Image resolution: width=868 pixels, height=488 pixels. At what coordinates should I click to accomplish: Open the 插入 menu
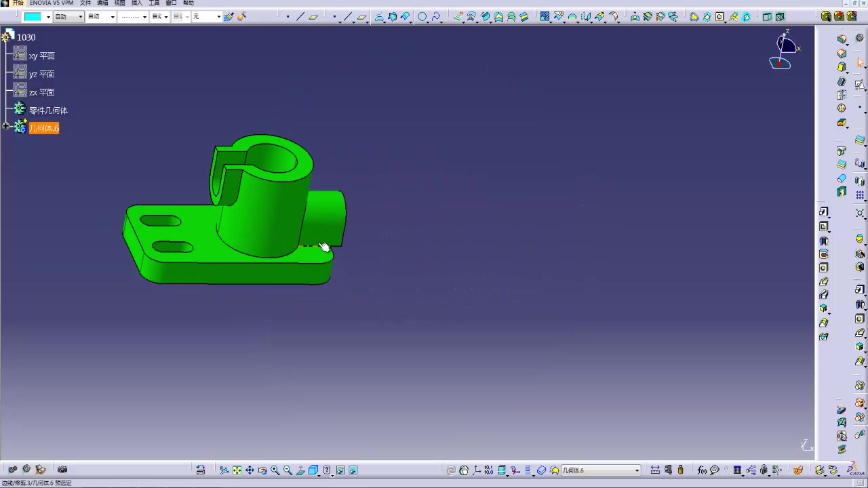pos(136,3)
